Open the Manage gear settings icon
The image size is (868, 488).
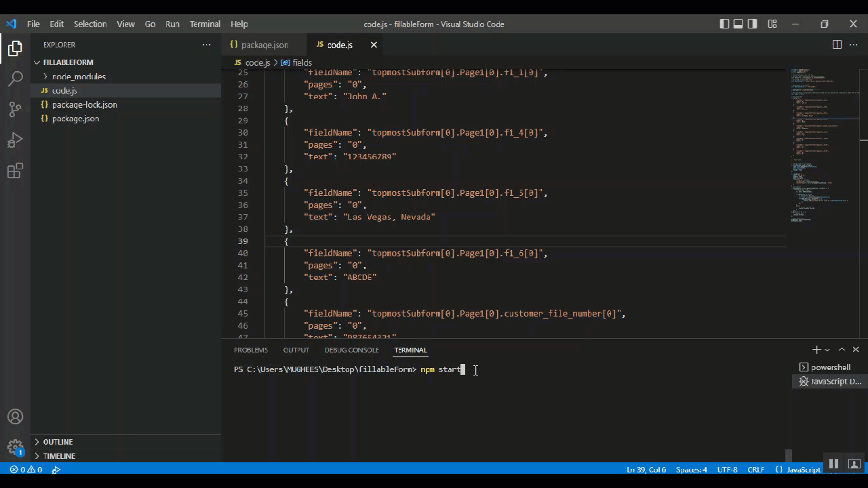click(15, 447)
